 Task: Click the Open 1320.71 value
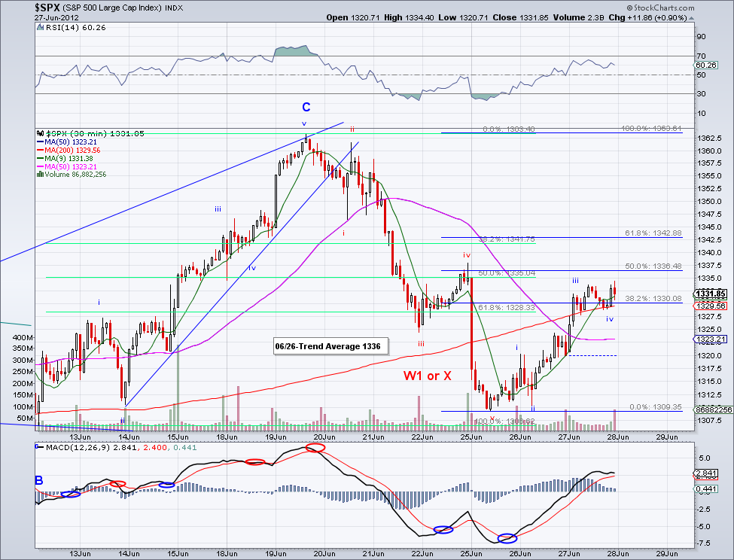(x=352, y=18)
